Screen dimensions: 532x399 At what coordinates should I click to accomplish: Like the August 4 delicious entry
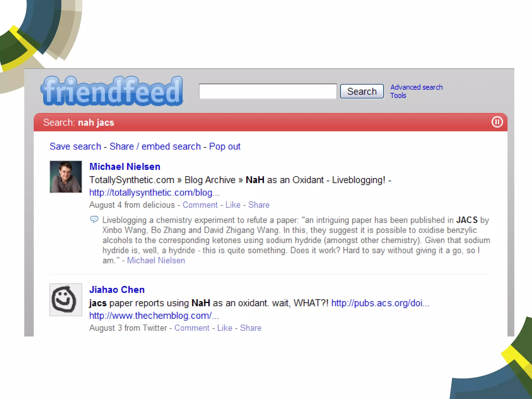coord(233,205)
